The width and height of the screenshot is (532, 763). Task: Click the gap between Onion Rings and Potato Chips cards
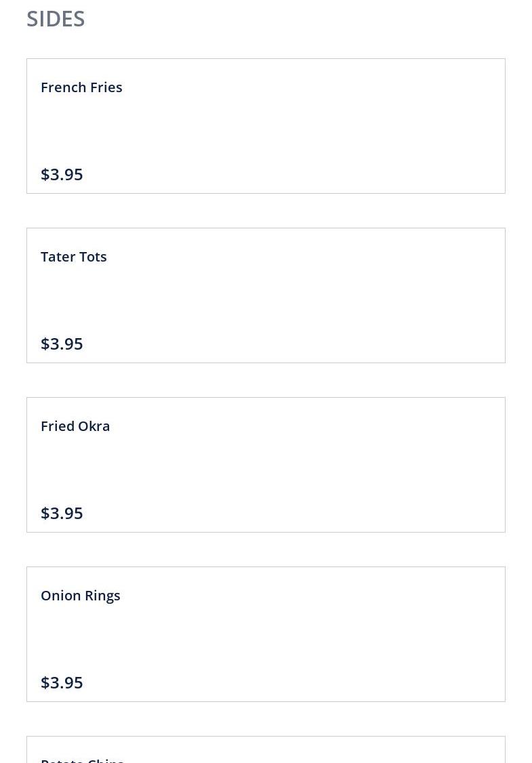pos(266,719)
